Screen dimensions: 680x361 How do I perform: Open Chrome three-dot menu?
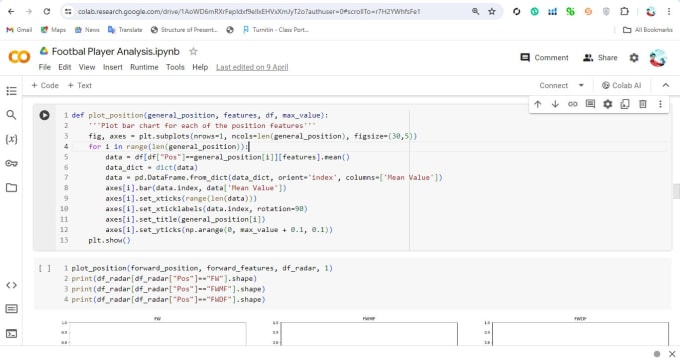(670, 12)
